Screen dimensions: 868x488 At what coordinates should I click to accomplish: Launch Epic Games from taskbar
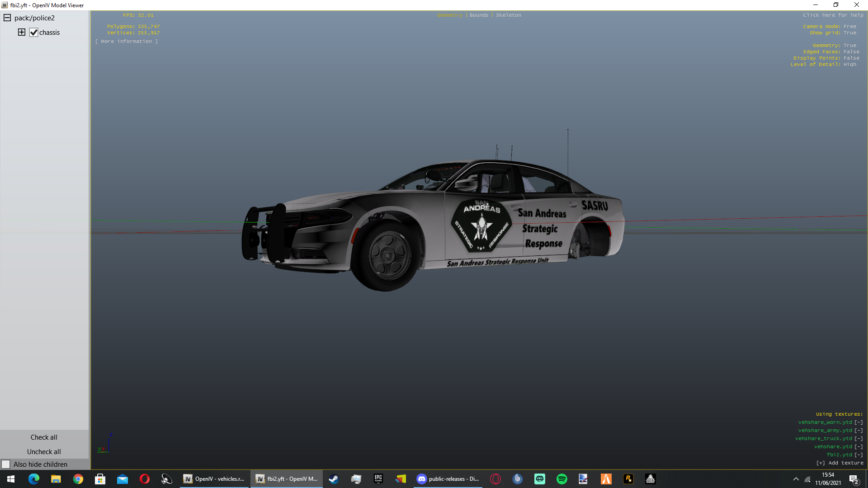(378, 479)
